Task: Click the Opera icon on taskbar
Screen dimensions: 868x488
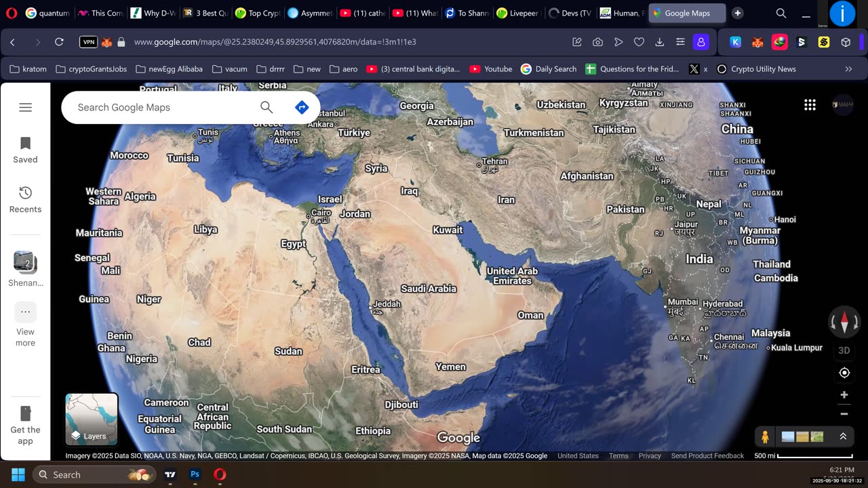Action: [x=220, y=474]
